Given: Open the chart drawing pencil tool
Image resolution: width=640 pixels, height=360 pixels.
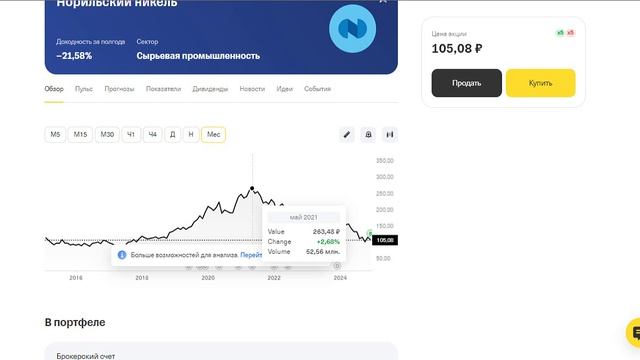Looking at the screenshot, I should click(347, 134).
